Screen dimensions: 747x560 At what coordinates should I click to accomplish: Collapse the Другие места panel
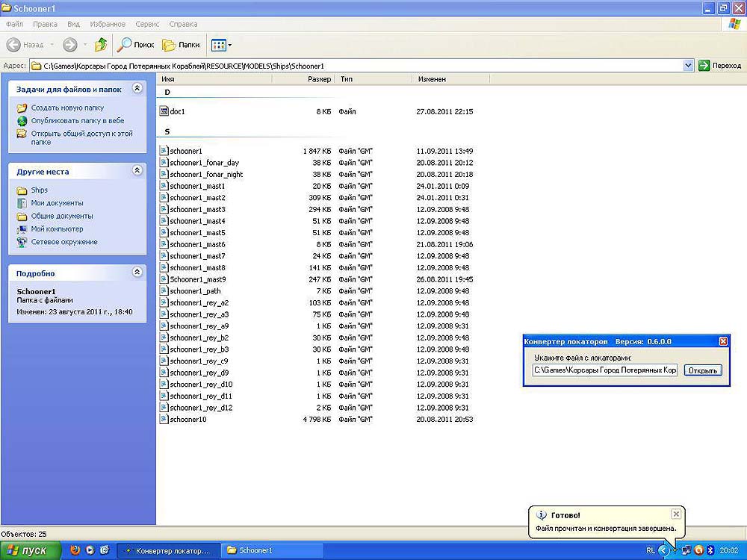[x=137, y=170]
